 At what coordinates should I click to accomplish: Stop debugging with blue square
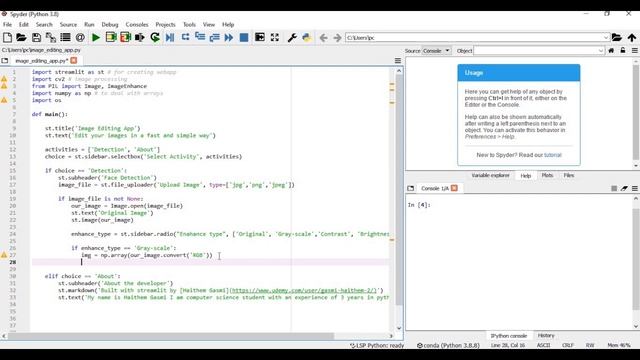tap(244, 38)
